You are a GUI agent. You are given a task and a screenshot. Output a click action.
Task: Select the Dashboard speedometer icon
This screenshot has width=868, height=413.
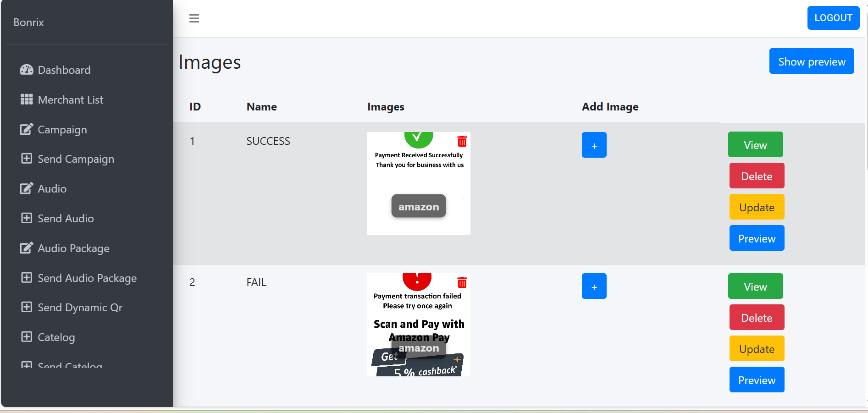pos(27,70)
